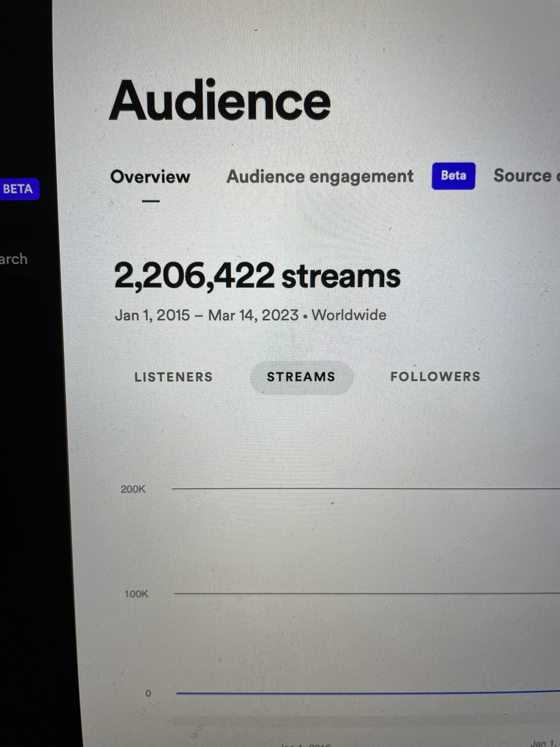Select the LISTENERS metric pill
This screenshot has width=560, height=747.
click(174, 377)
